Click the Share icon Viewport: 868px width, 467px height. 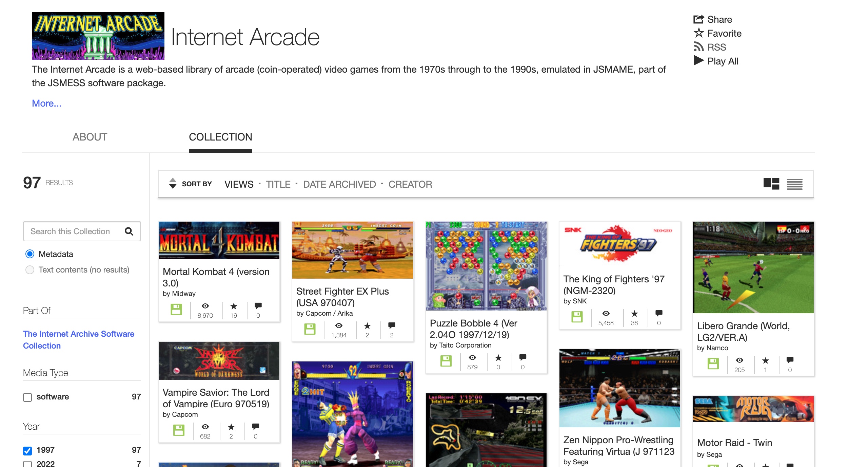[x=698, y=19]
